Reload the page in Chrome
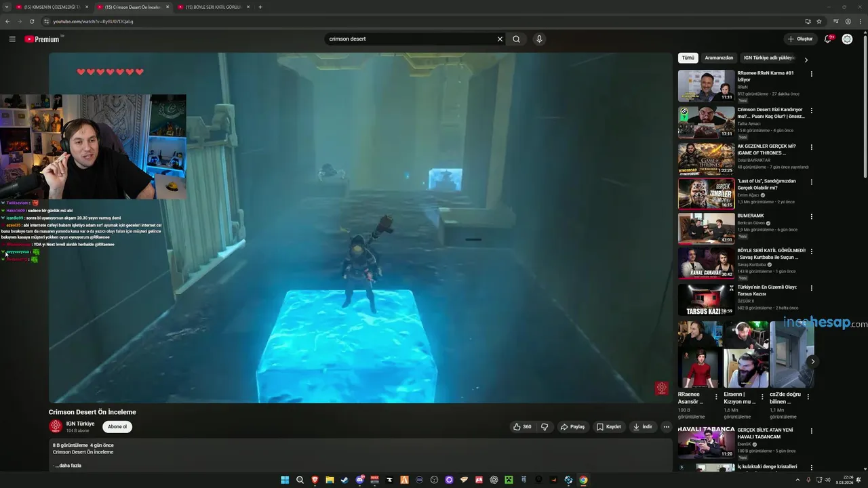 coord(31,21)
